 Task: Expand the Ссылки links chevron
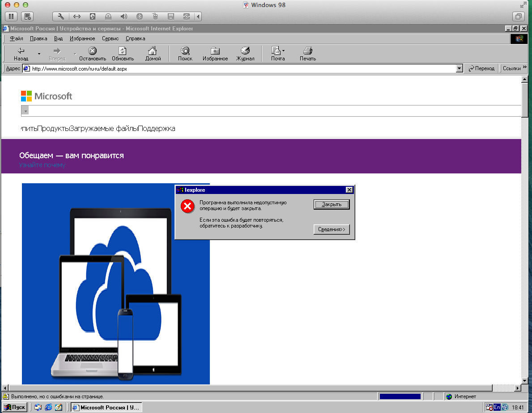coord(524,67)
